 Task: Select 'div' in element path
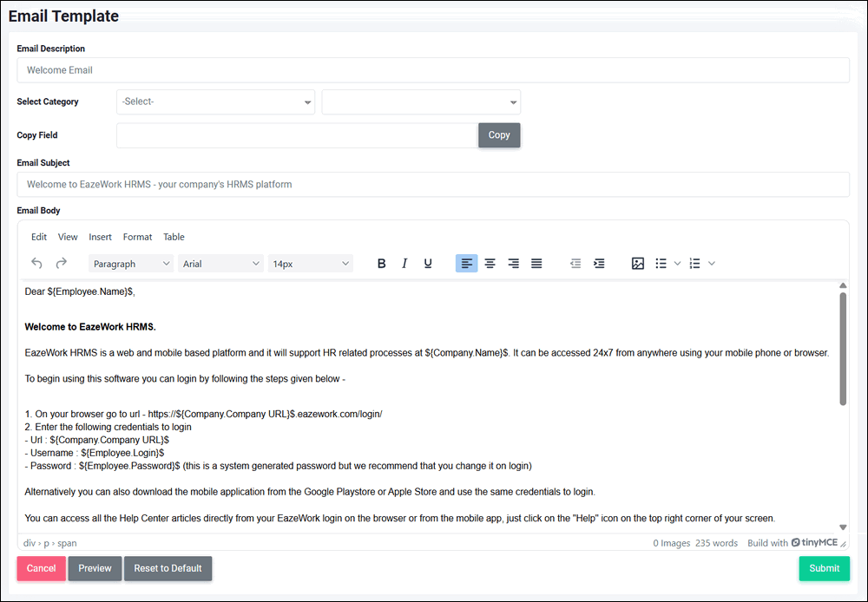tap(30, 543)
